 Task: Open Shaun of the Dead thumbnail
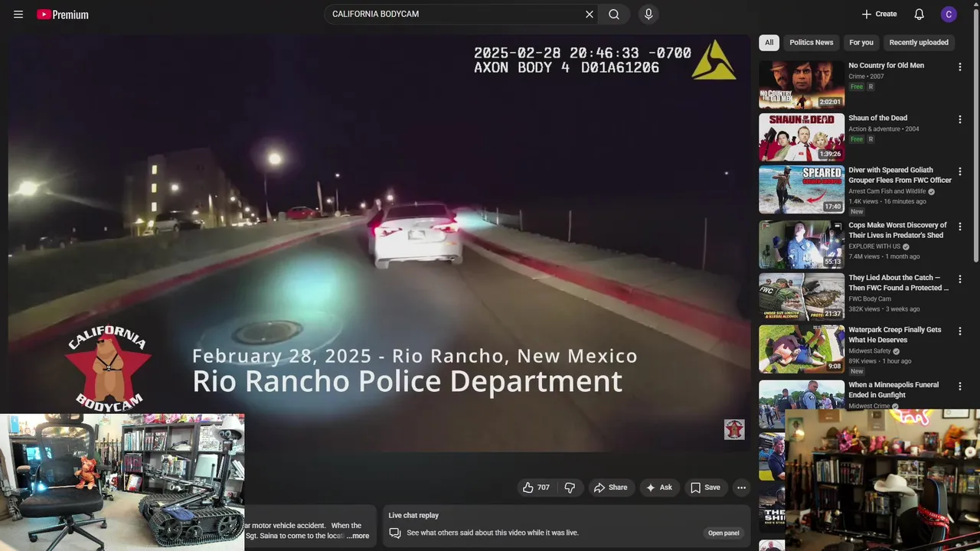click(x=802, y=137)
